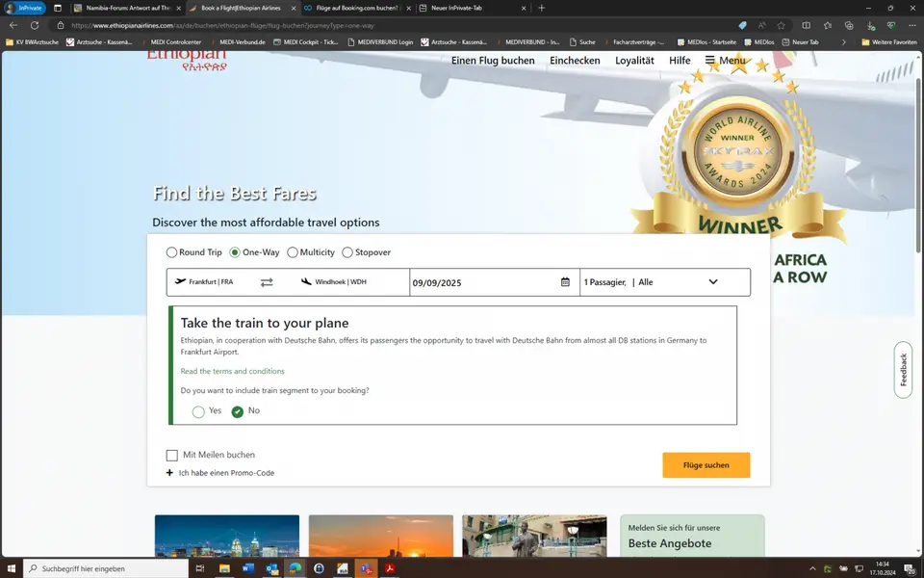
Task: Open the browser essentials heart icon
Action: pos(891,25)
